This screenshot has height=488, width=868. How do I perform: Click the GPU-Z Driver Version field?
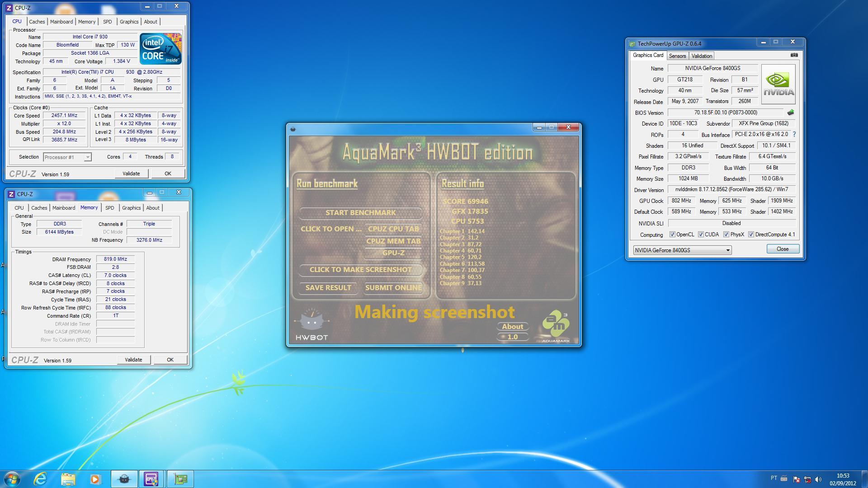pos(731,189)
